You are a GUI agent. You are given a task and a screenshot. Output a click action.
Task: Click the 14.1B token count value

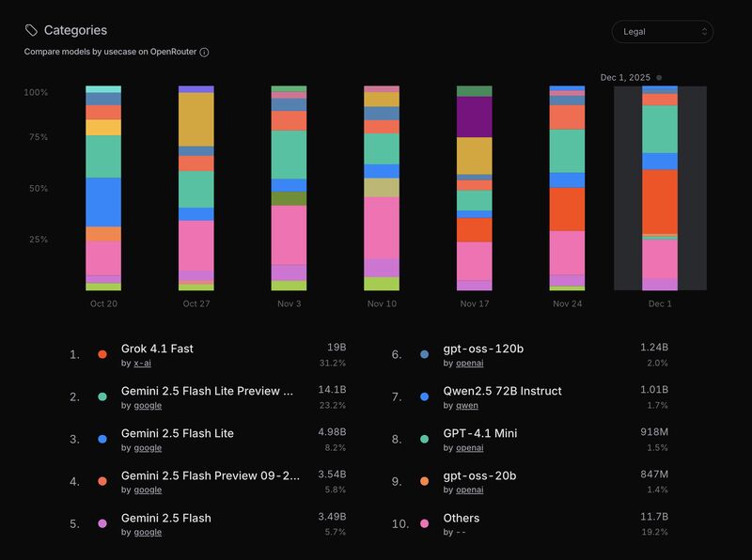332,389
